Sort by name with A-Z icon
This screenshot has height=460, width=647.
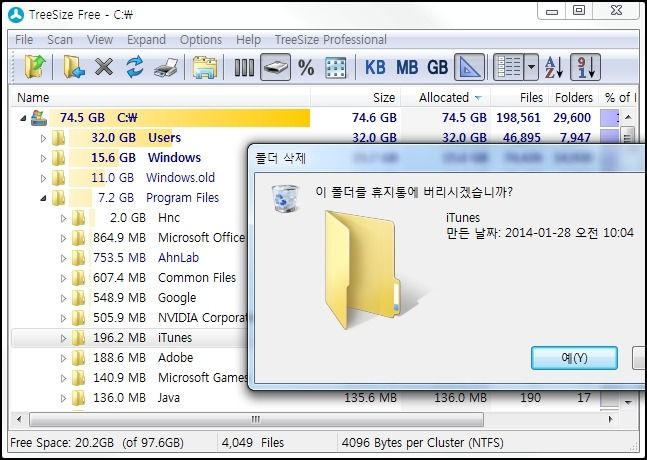tap(554, 67)
